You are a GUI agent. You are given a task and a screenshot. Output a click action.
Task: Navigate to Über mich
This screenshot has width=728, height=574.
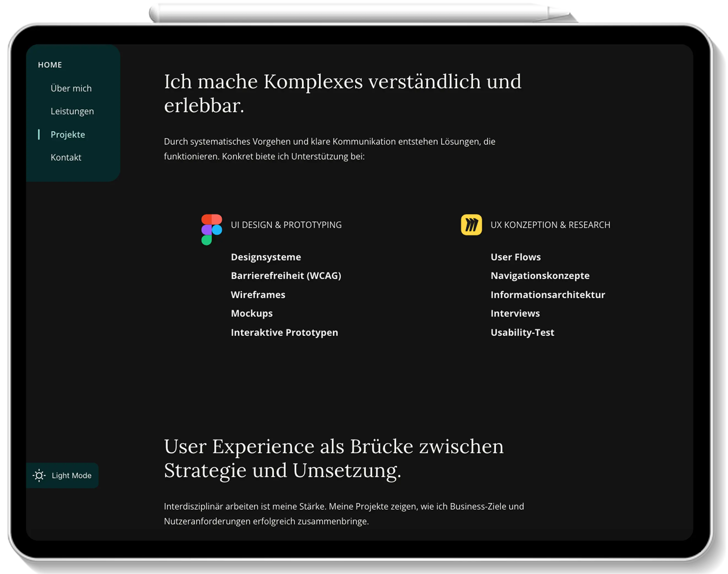pyautogui.click(x=71, y=88)
